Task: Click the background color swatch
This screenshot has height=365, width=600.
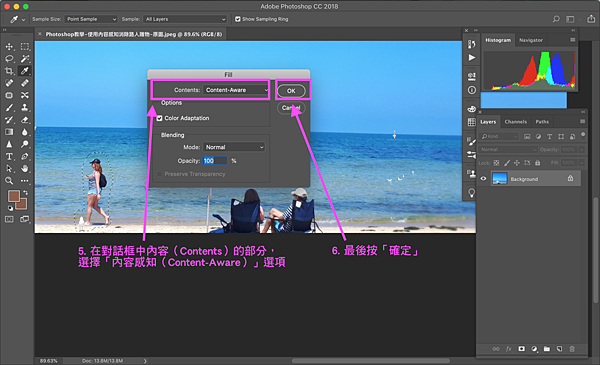Action: 23,205
